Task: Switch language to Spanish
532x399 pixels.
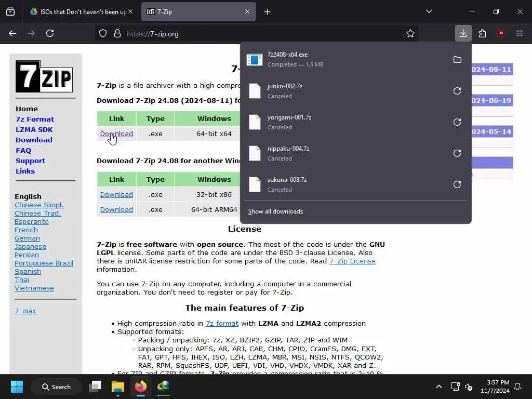Action: [28, 271]
